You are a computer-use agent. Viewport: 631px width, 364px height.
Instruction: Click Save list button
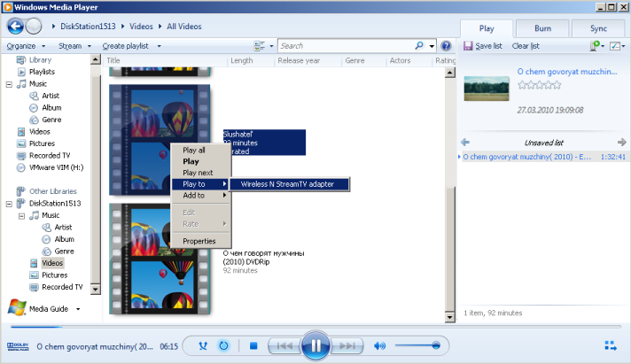[x=483, y=46]
